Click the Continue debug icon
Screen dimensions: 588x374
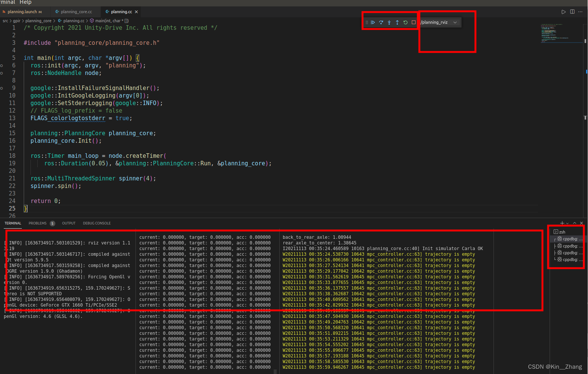(x=373, y=22)
